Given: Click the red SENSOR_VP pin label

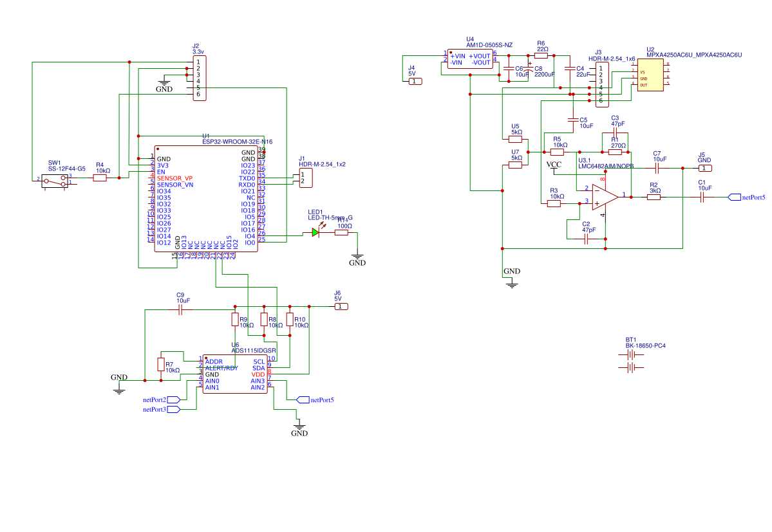Looking at the screenshot, I should pos(174,178).
